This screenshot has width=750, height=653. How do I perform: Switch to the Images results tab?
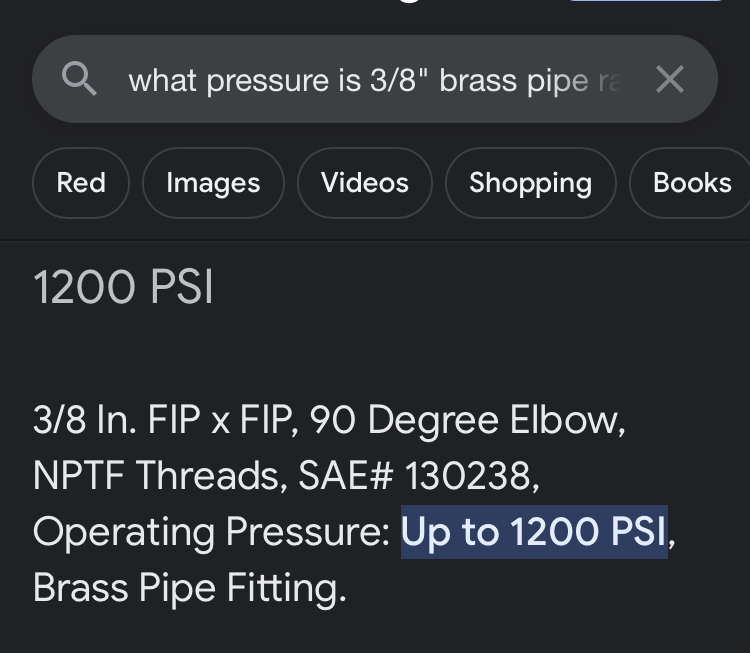coord(213,183)
